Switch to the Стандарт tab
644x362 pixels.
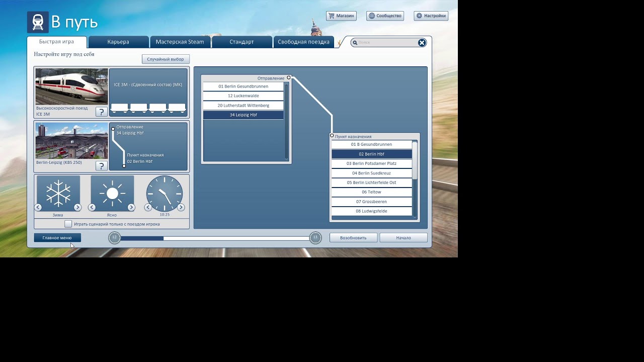(x=242, y=42)
